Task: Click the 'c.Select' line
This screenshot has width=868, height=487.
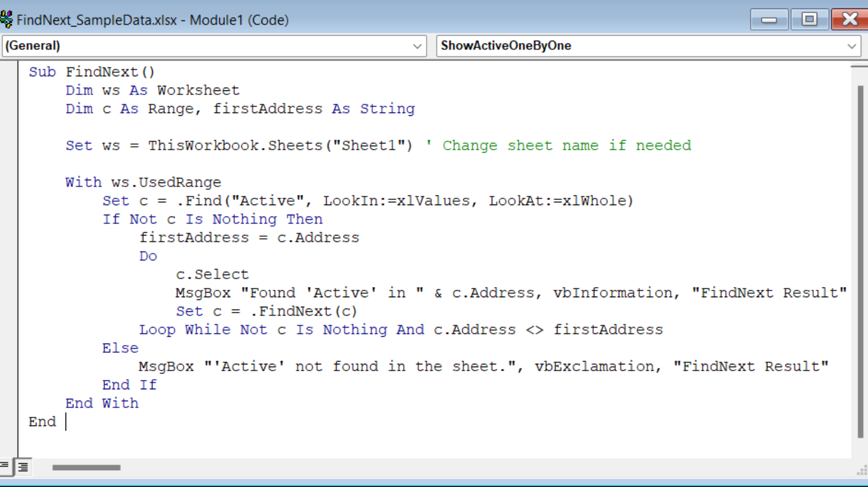Action: [212, 274]
